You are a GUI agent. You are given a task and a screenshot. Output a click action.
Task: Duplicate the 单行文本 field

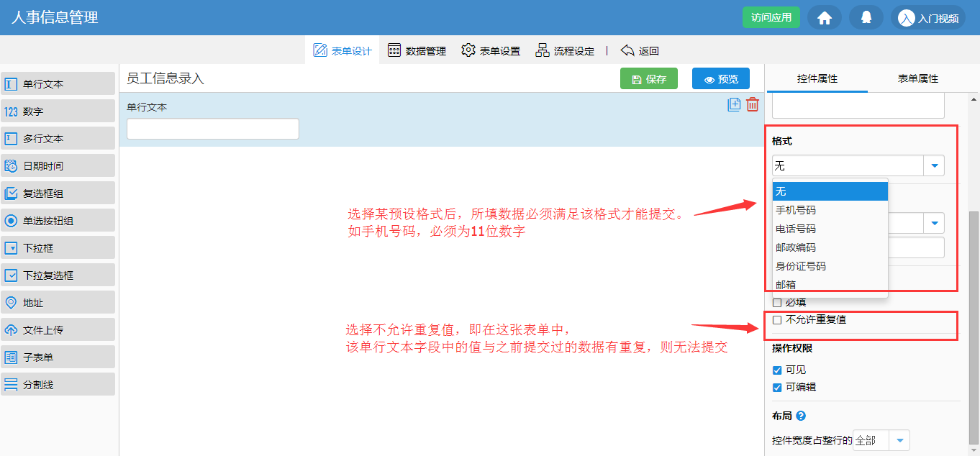pyautogui.click(x=734, y=104)
